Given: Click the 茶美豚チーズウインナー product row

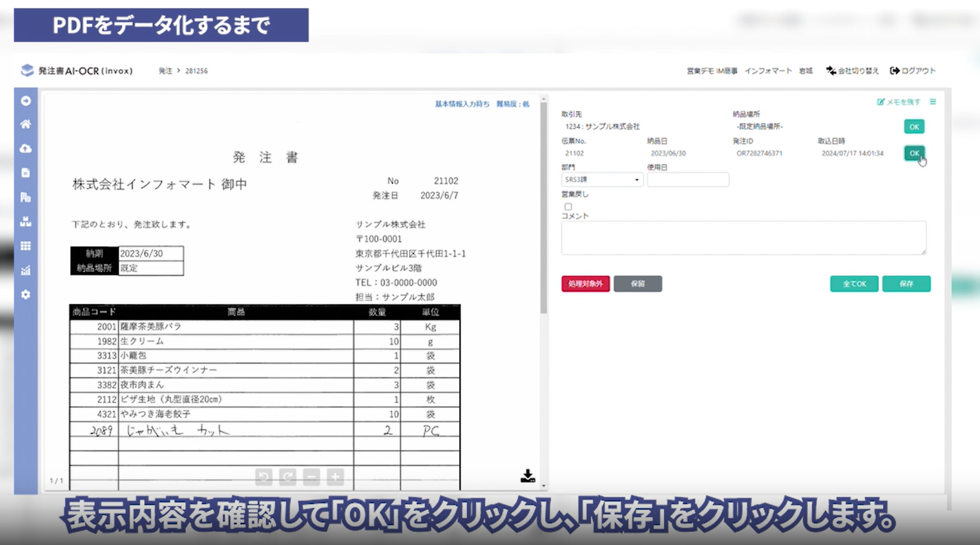Looking at the screenshot, I should click(x=265, y=370).
